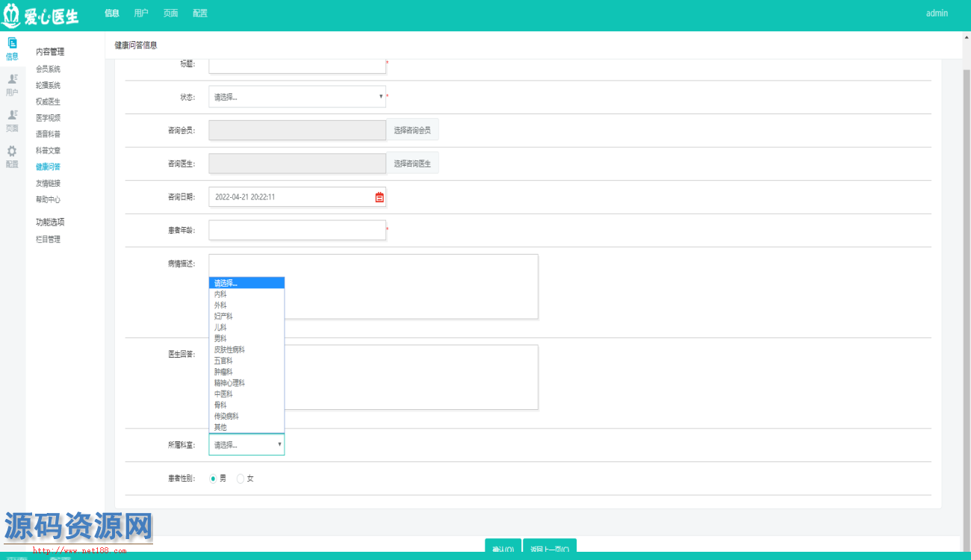Choose 外科 from the department list
This screenshot has width=971, height=560.
tap(246, 305)
